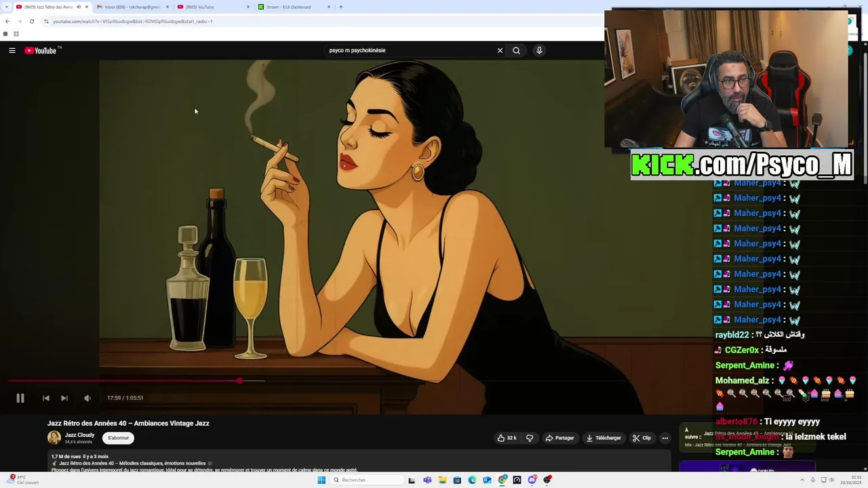868x488 pixels.
Task: Open the YouTube hamburger guide menu
Action: click(x=12, y=50)
